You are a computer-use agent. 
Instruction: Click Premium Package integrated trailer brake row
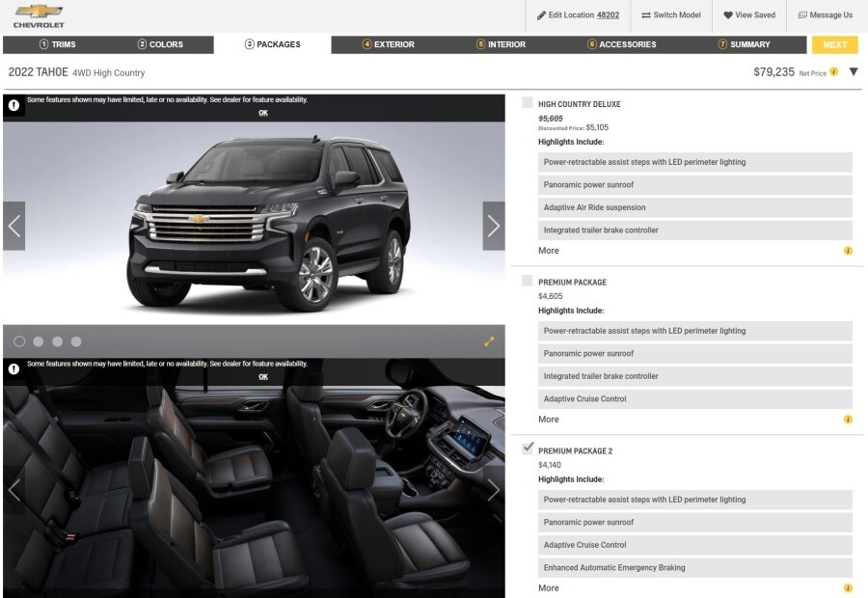694,376
